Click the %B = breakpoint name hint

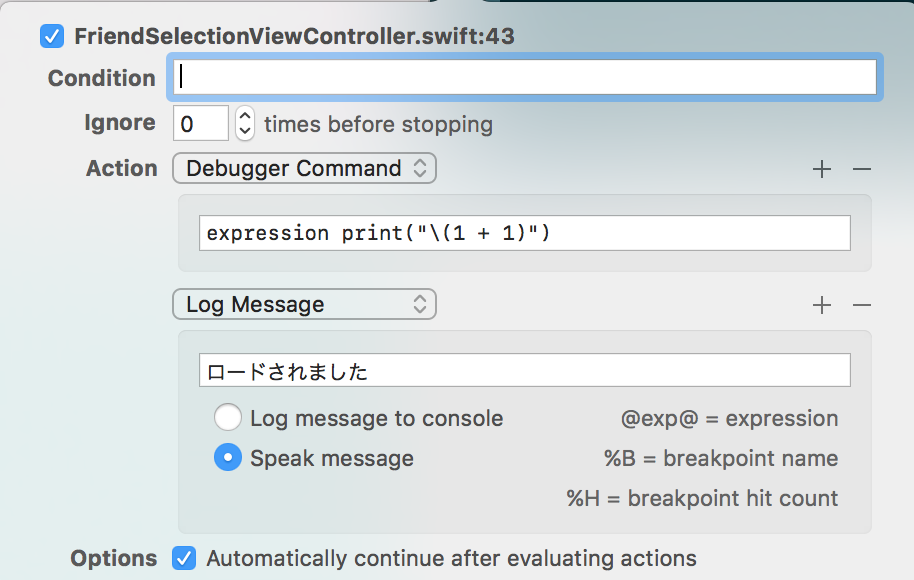pos(721,458)
